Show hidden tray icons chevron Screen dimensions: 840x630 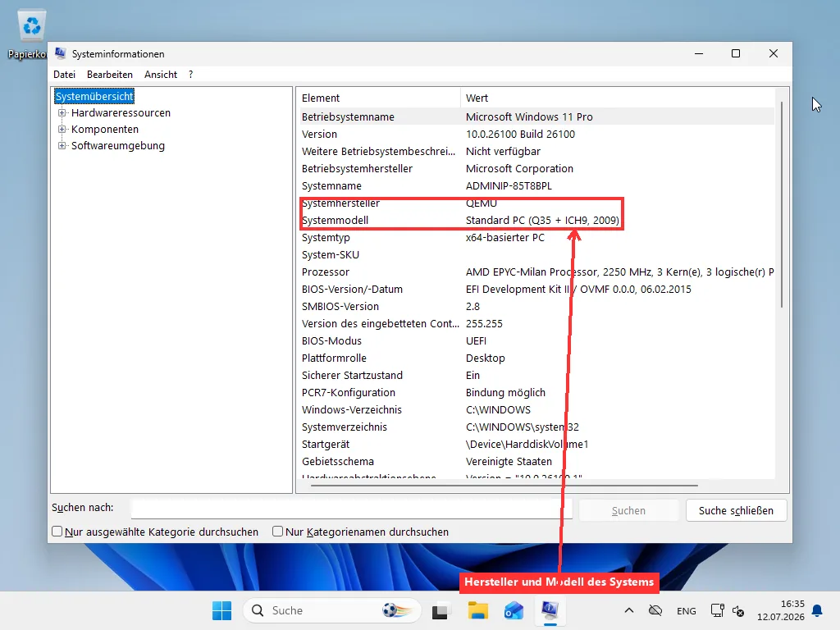[x=629, y=610]
